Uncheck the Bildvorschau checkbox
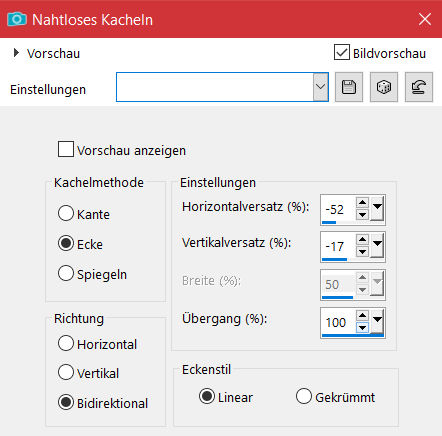The width and height of the screenshot is (442, 436). 342,52
